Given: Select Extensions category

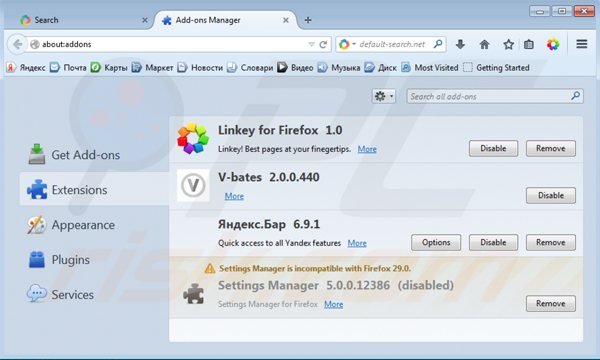Looking at the screenshot, I should [94, 189].
